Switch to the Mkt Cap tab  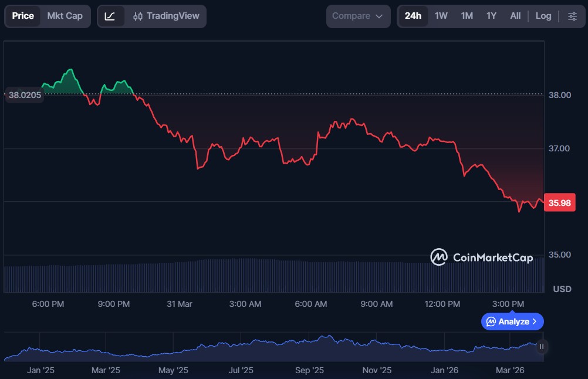[x=65, y=16]
